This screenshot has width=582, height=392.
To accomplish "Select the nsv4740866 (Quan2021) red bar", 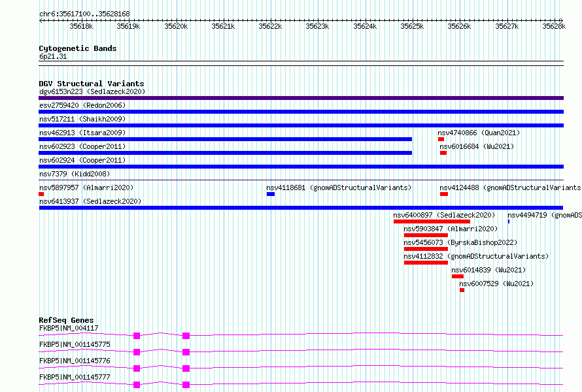I will [x=441, y=139].
